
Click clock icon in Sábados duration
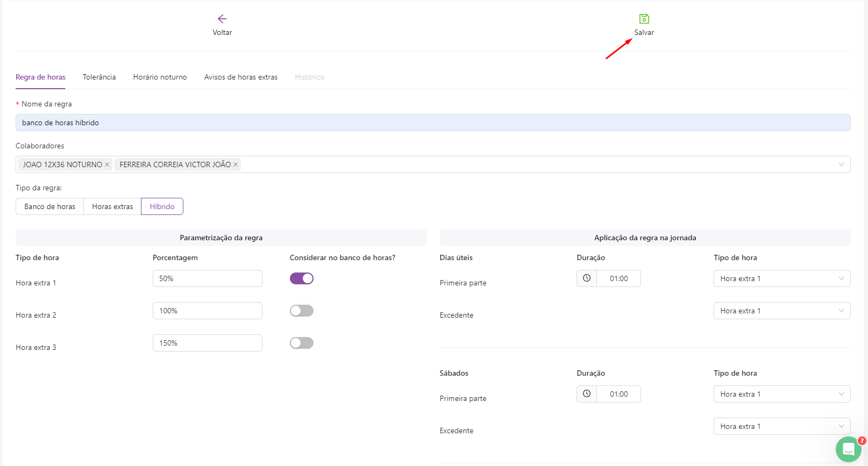[587, 394]
